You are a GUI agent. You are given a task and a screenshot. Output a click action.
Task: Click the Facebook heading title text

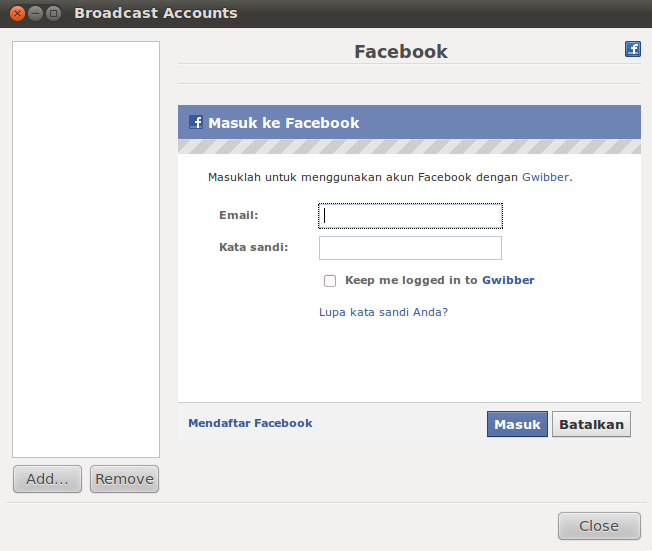click(x=401, y=52)
